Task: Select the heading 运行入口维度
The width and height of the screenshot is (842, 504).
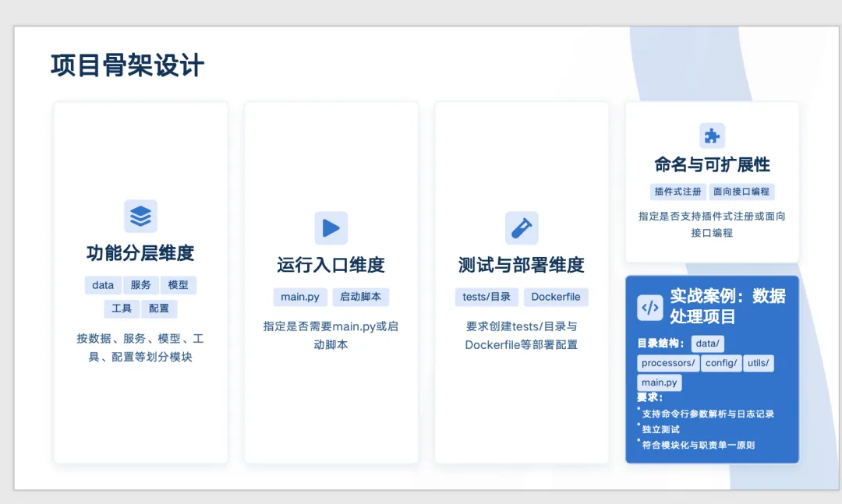Action: [331, 265]
